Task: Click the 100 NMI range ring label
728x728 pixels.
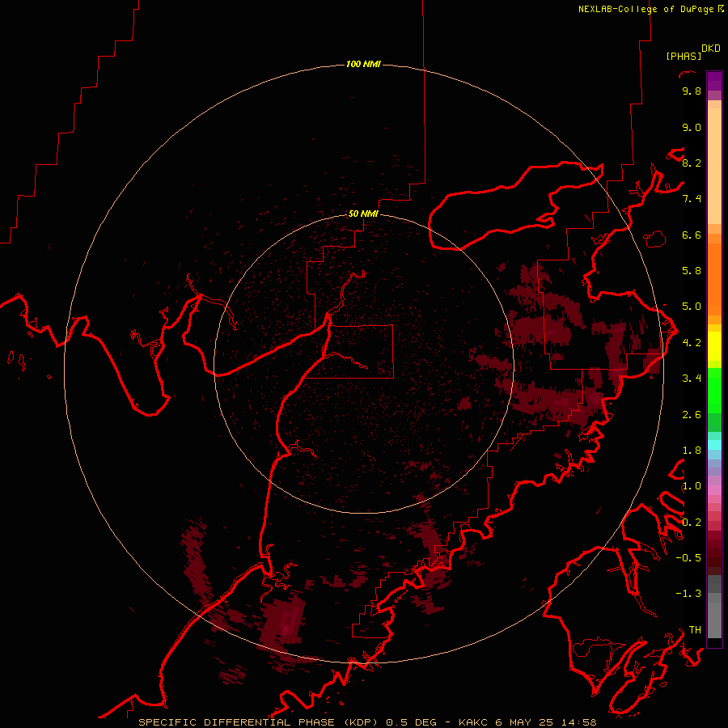Action: tap(363, 64)
